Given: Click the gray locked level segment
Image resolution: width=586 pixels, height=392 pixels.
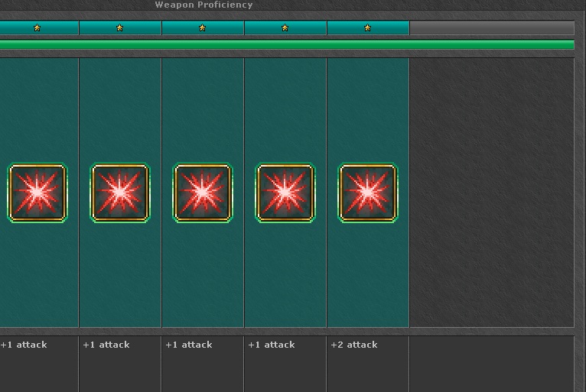Looking at the screenshot, I should point(491,28).
